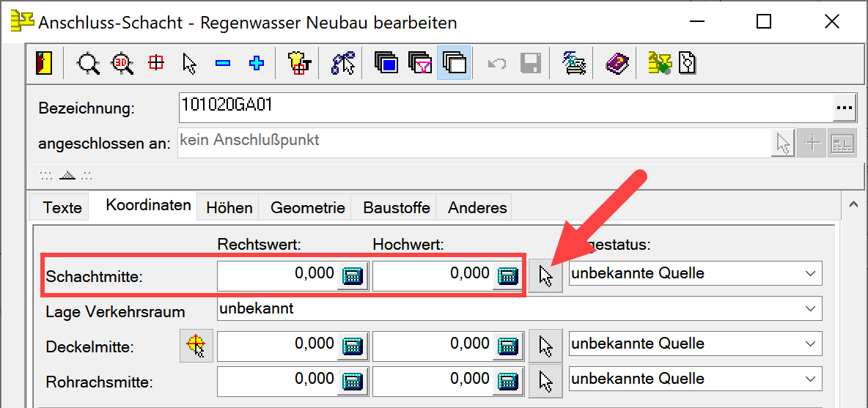This screenshot has height=408, width=868.
Task: Select the Baustoffe tab
Action: [x=397, y=207]
